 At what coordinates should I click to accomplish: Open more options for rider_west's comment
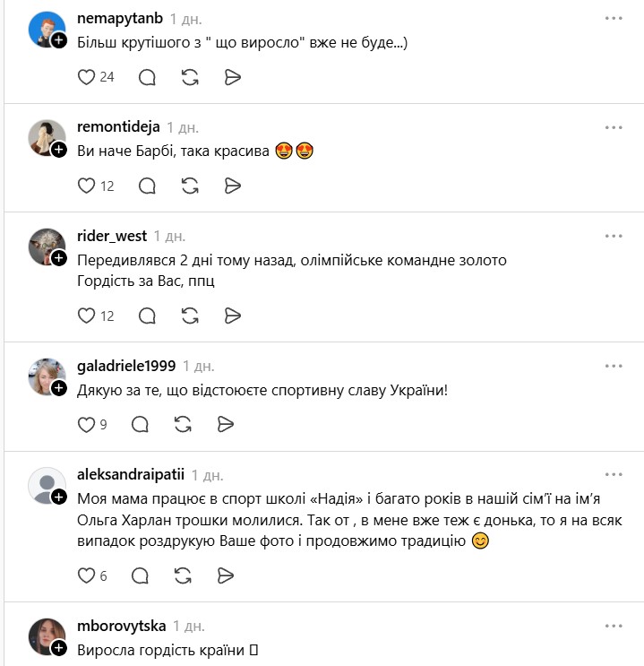(x=614, y=236)
